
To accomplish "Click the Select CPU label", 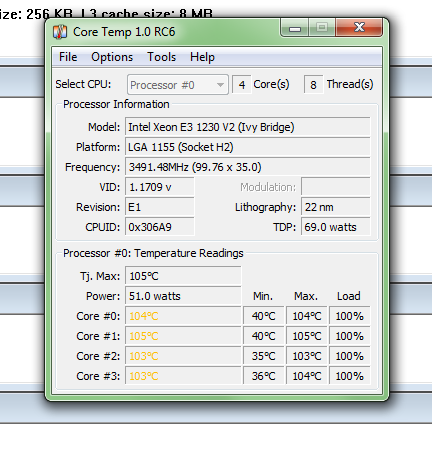I will (83, 84).
